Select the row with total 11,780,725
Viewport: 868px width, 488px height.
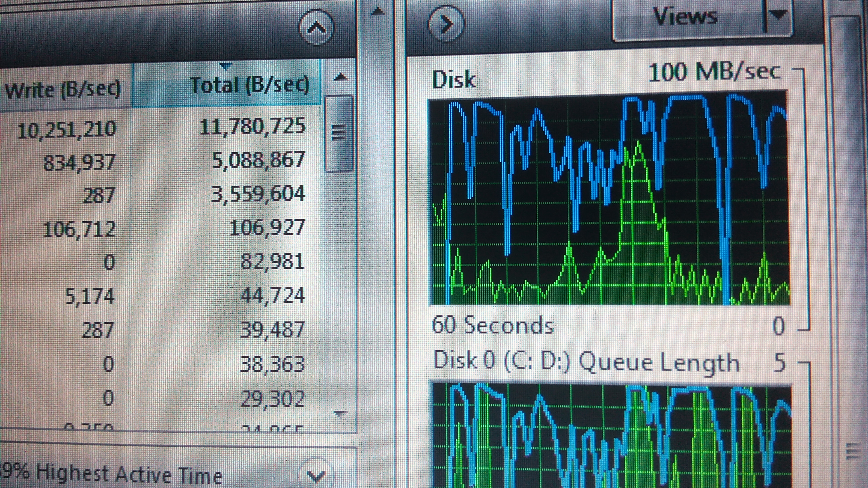click(161, 128)
